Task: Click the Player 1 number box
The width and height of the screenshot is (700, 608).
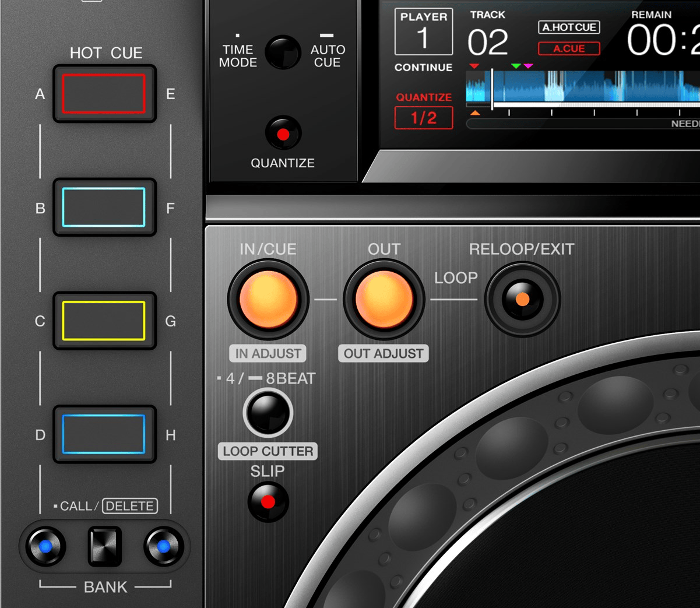Action: point(423,31)
